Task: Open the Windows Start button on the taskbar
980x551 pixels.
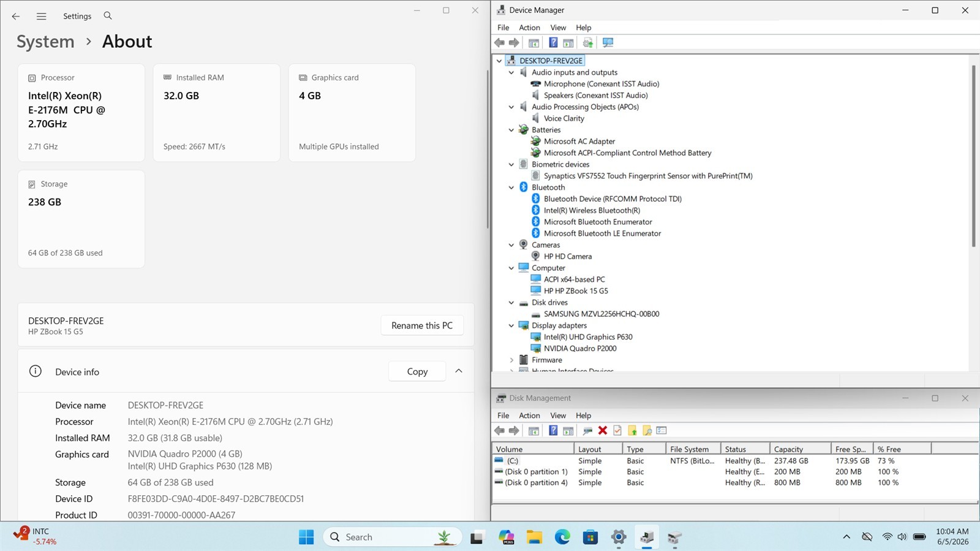Action: [x=306, y=538]
